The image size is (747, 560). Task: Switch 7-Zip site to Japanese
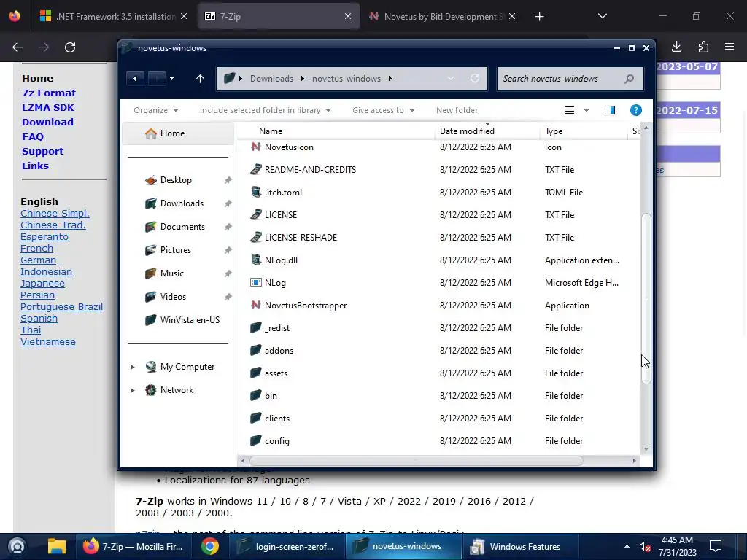click(42, 284)
